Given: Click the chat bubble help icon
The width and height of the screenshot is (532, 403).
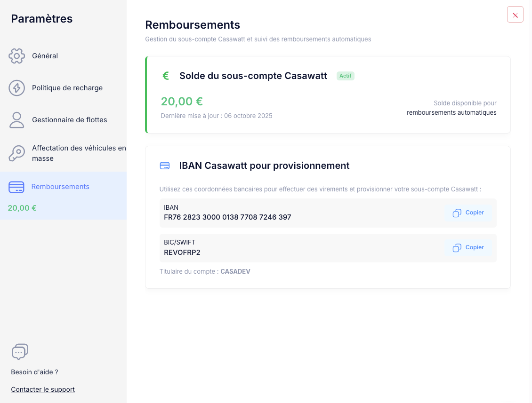Looking at the screenshot, I should (20, 352).
